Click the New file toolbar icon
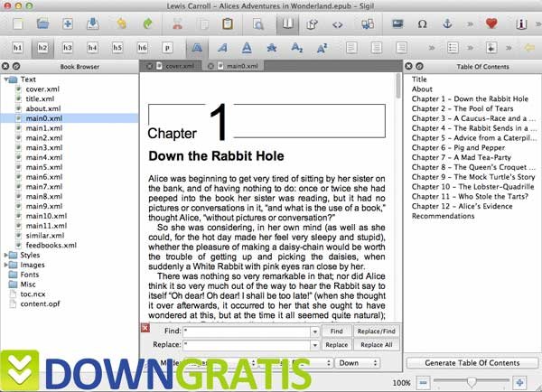The height and width of the screenshot is (392, 542). point(18,23)
